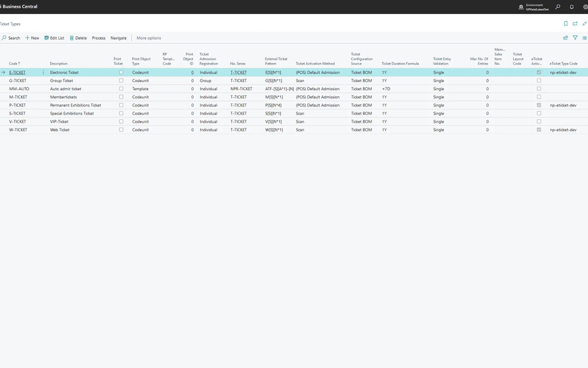Toggle Print Ticket checkbox for MM-AUTO
The width and height of the screenshot is (588, 368).
click(121, 89)
